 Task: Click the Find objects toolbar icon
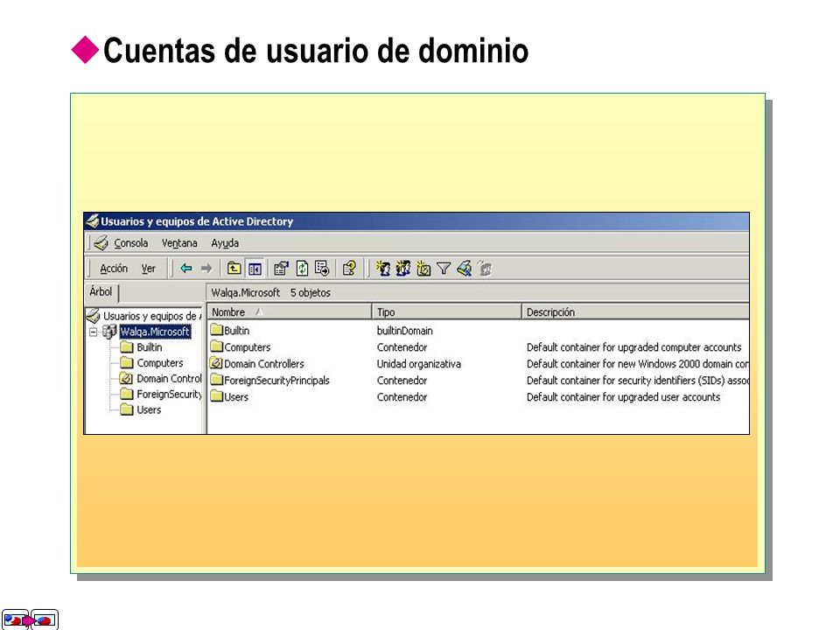pyautogui.click(x=464, y=269)
